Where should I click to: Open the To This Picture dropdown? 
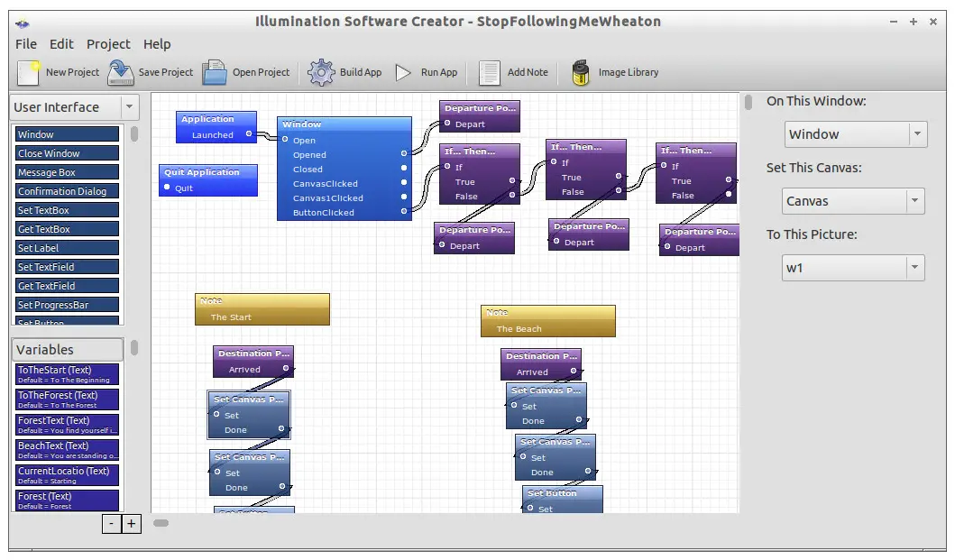point(853,268)
